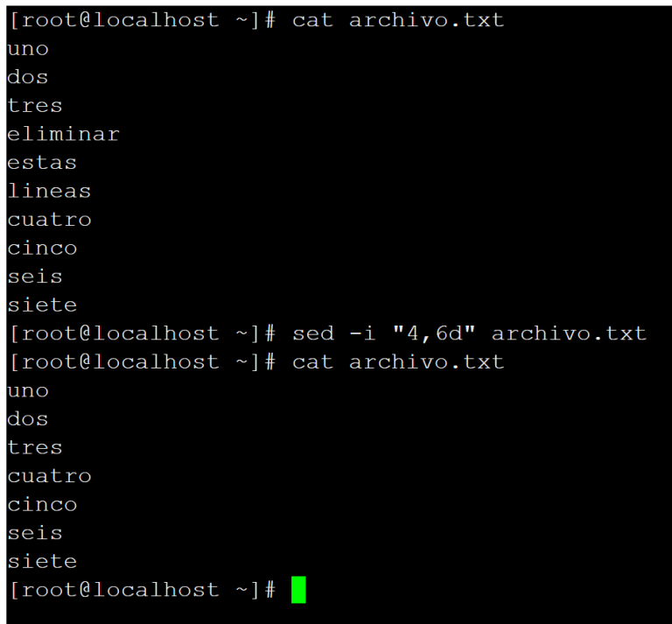This screenshot has width=672, height=624.
Task: Click the first cinco output line
Action: 42,249
